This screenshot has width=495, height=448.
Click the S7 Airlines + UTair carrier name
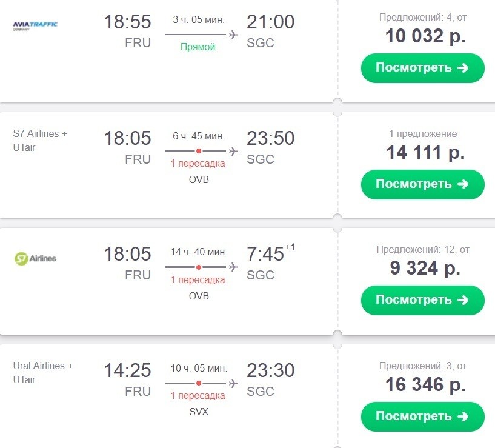coord(40,140)
